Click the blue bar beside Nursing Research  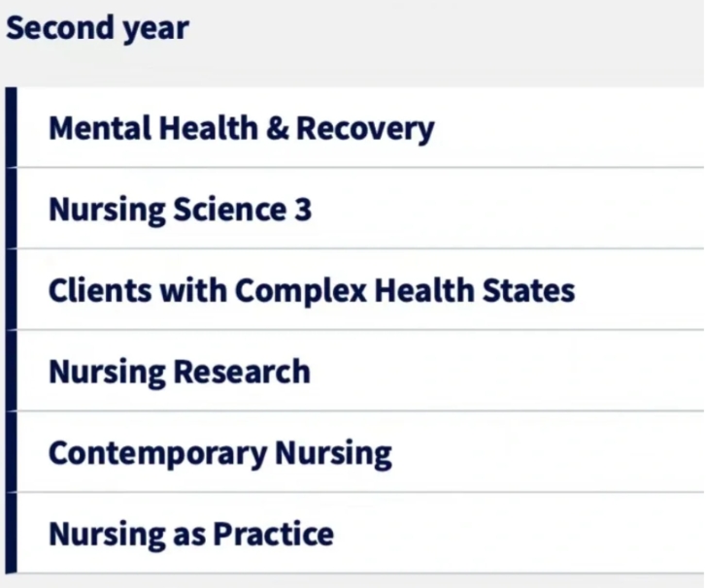12,371
